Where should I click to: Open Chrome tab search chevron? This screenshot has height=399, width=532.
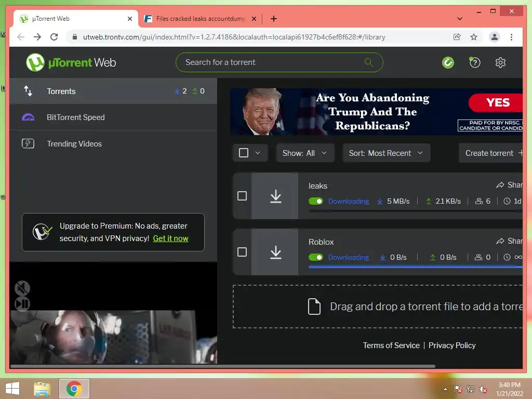click(459, 19)
